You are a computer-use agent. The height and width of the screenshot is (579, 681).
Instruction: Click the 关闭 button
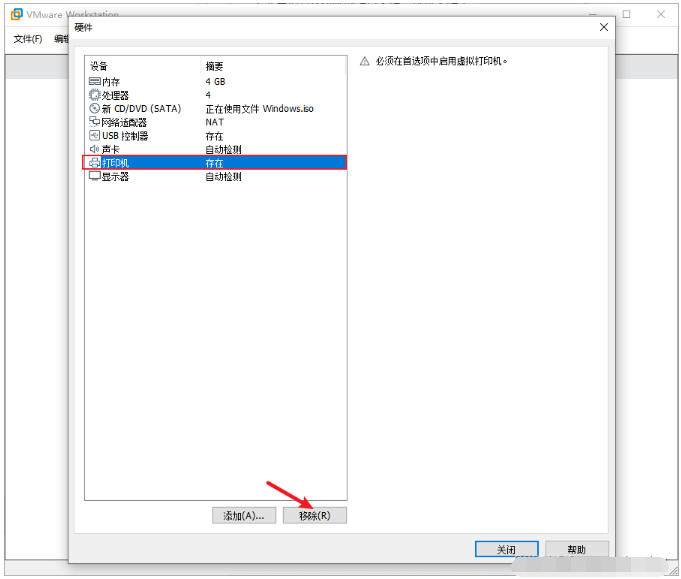coord(506,549)
